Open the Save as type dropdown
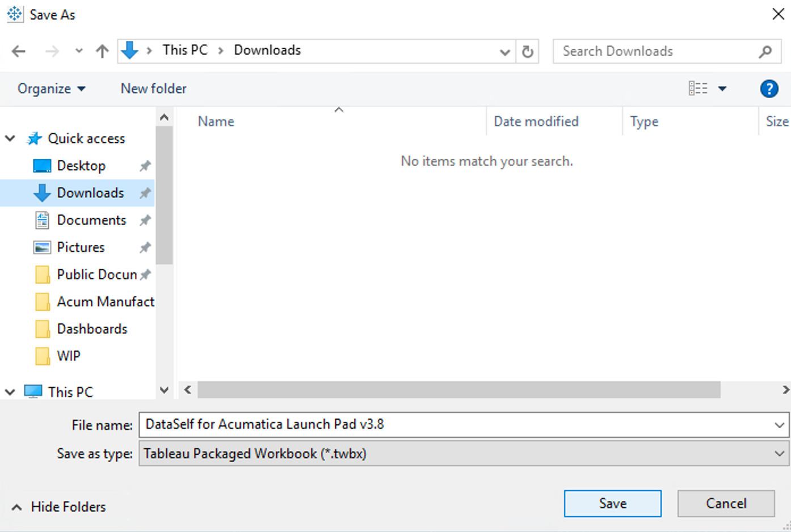The width and height of the screenshot is (791, 532). 779,454
